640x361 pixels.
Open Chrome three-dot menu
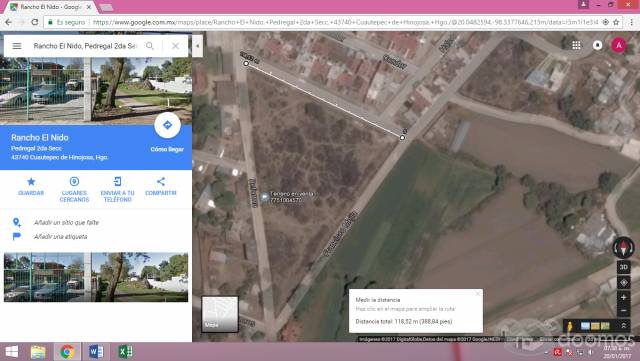pyautogui.click(x=631, y=22)
